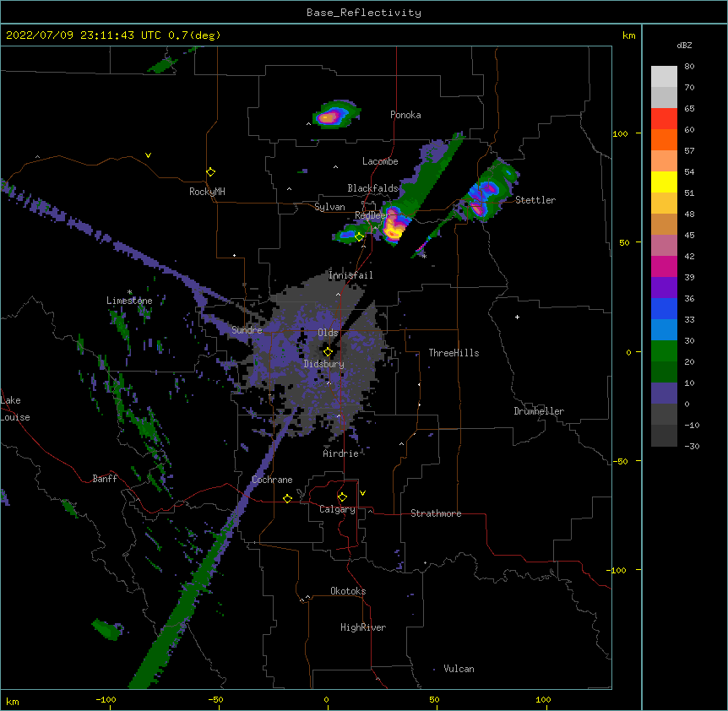Click the Vulcan city label
Viewport: 728px width, 711px height.
click(x=459, y=669)
